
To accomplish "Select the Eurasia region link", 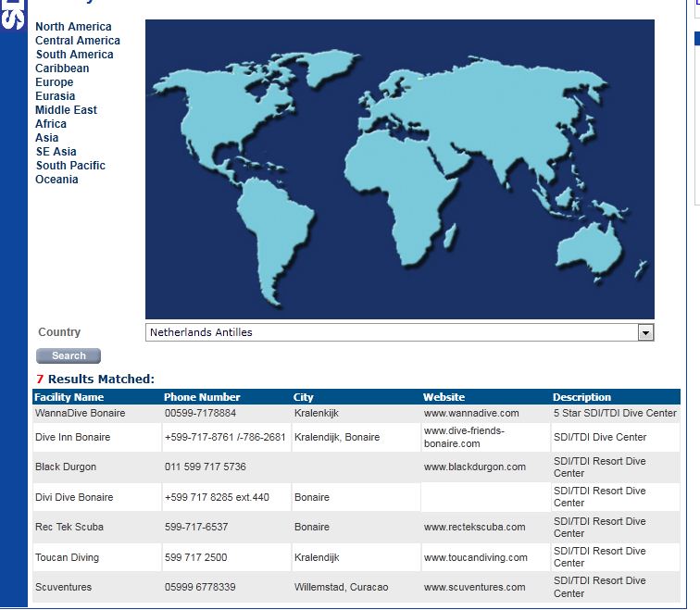I will point(55,96).
